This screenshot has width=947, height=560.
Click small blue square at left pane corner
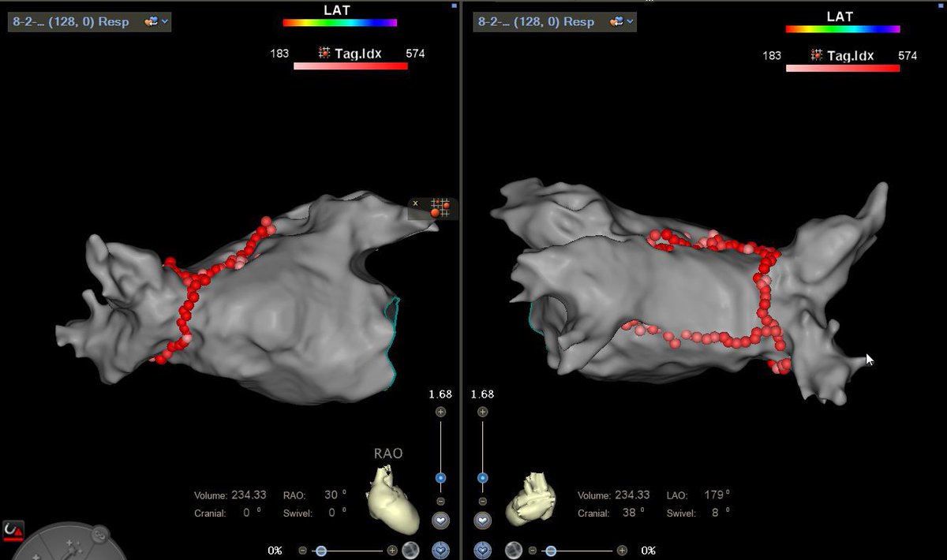click(x=454, y=6)
